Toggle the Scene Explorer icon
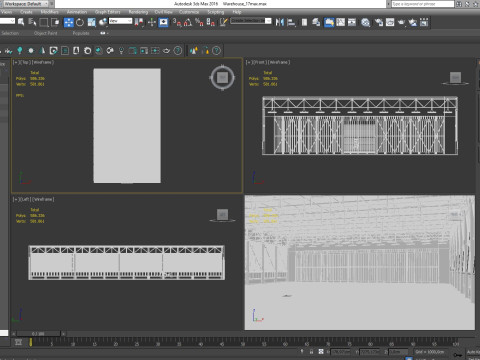Viewport: 480px width, 360px height. click(304, 22)
